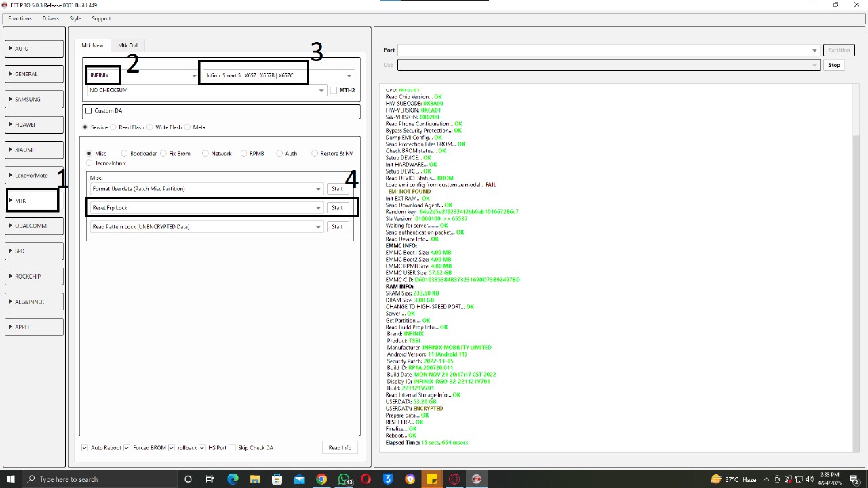The width and height of the screenshot is (868, 488).
Task: Open the APPLE sidebar section
Action: tap(35, 327)
